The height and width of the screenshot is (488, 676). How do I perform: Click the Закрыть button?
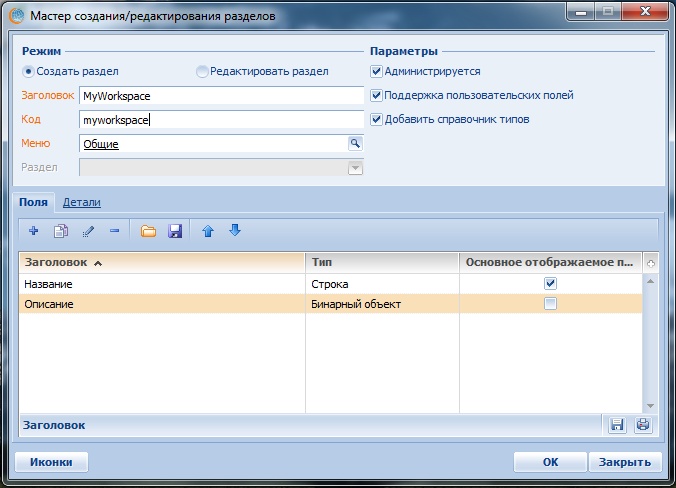tap(625, 462)
